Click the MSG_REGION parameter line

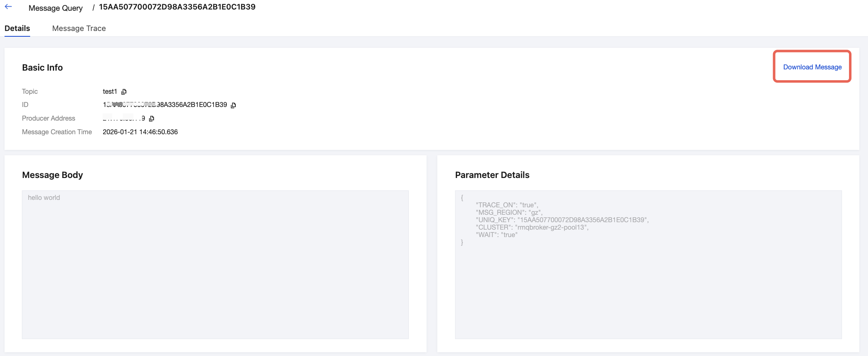(509, 213)
